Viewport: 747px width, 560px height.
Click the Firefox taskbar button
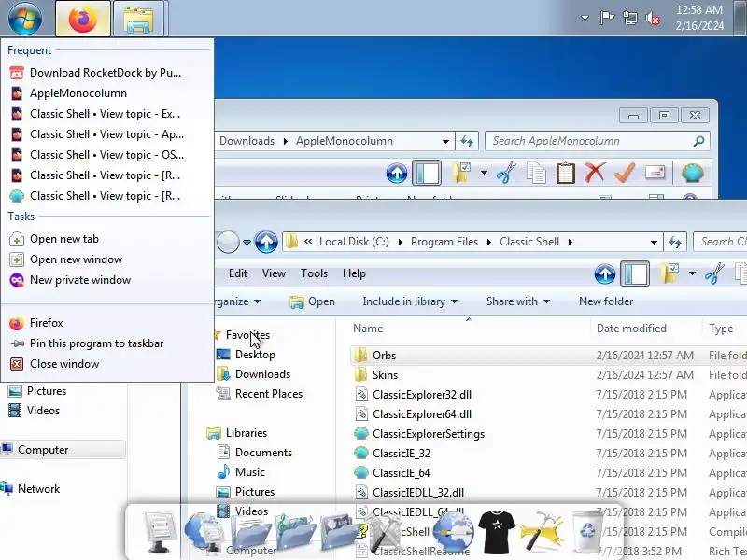point(83,19)
